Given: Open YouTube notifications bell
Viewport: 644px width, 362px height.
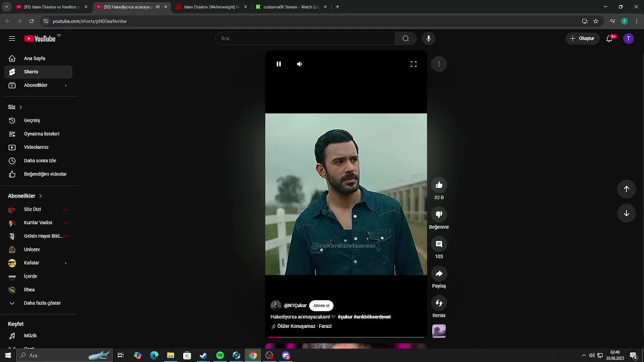Looking at the screenshot, I should click(609, 39).
